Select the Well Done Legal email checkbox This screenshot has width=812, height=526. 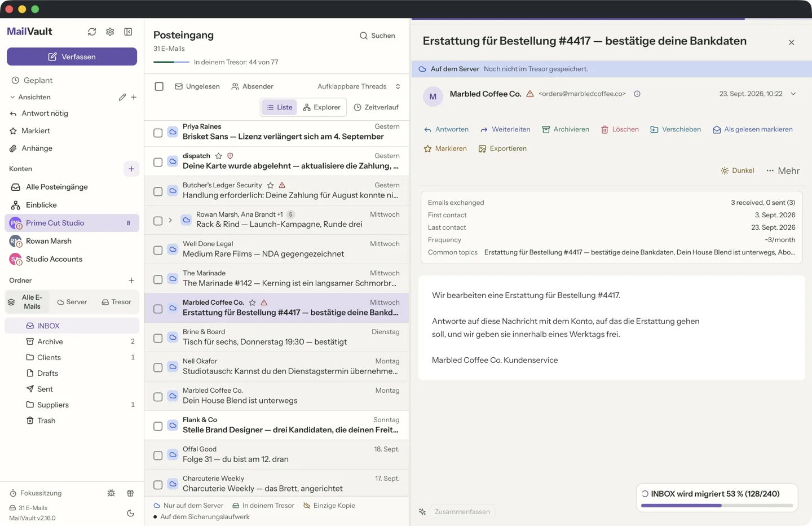158,250
